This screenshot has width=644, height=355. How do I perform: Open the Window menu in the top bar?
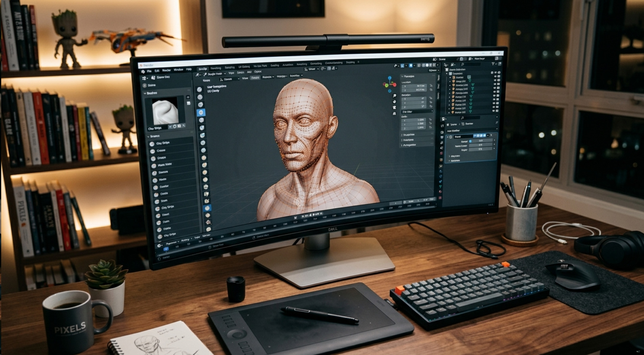[178, 70]
